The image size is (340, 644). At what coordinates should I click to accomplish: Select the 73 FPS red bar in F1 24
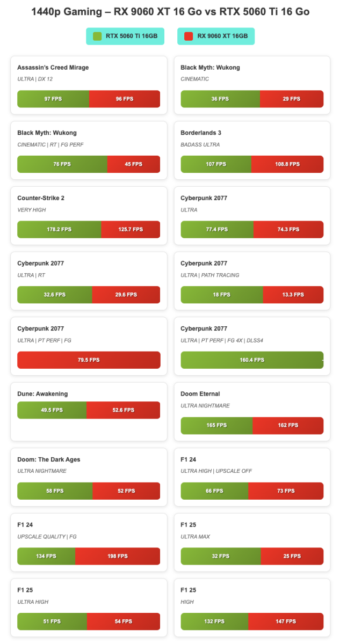(x=285, y=491)
